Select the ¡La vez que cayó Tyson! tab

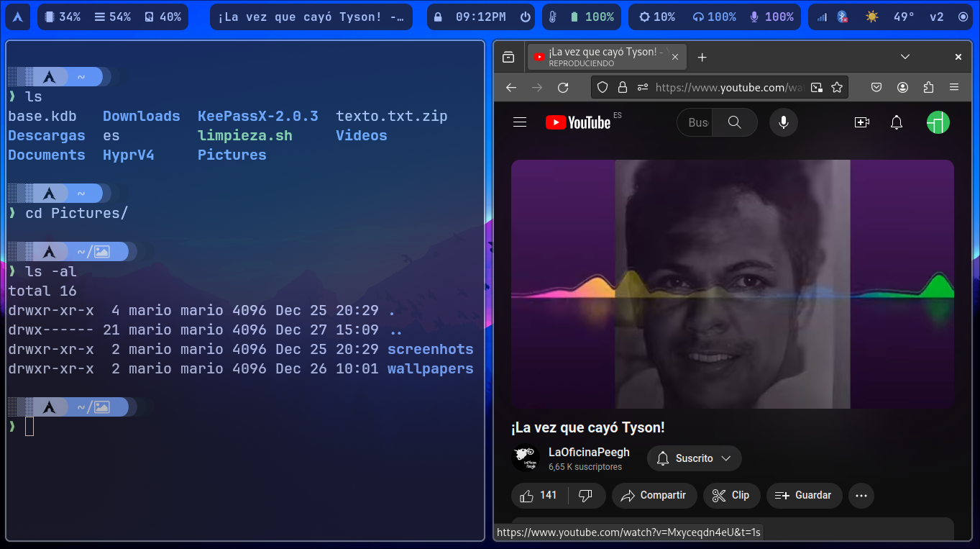(604, 57)
